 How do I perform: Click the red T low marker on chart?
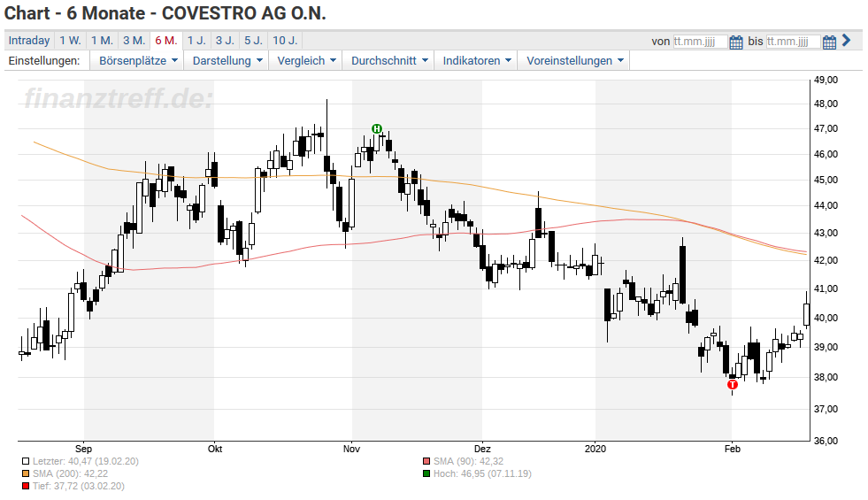[733, 384]
